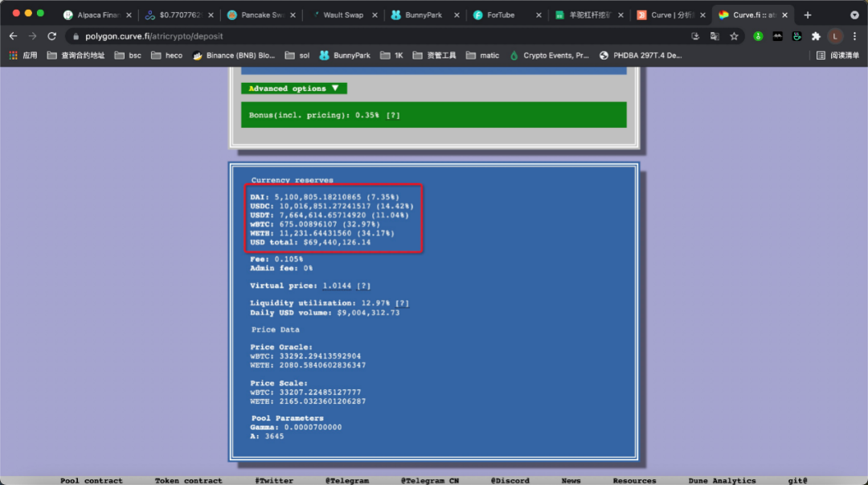This screenshot has height=485, width=868.
Task: Expand Advanced options
Action: pos(293,88)
